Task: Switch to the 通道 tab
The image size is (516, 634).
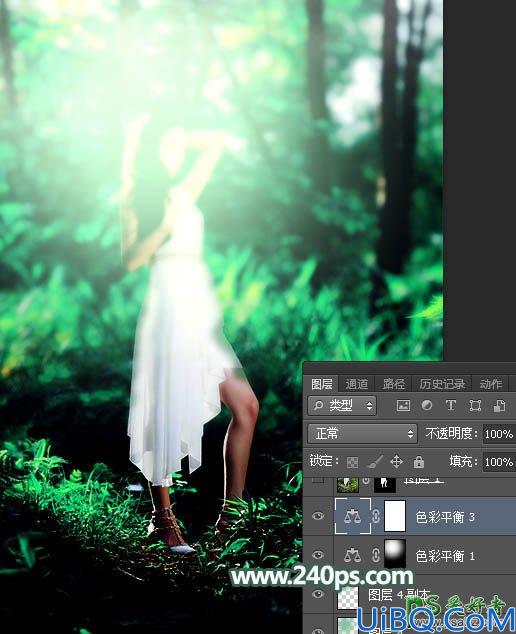Action: tap(357, 384)
